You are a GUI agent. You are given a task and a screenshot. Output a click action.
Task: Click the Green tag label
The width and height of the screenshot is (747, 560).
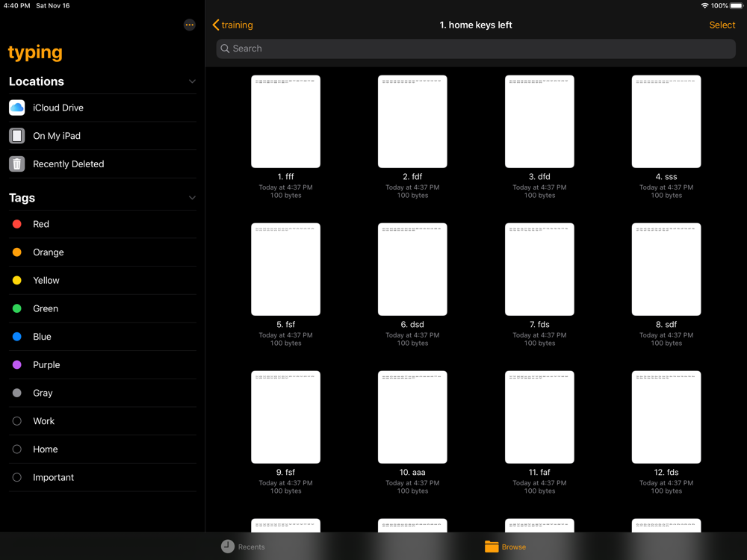pyautogui.click(x=46, y=308)
